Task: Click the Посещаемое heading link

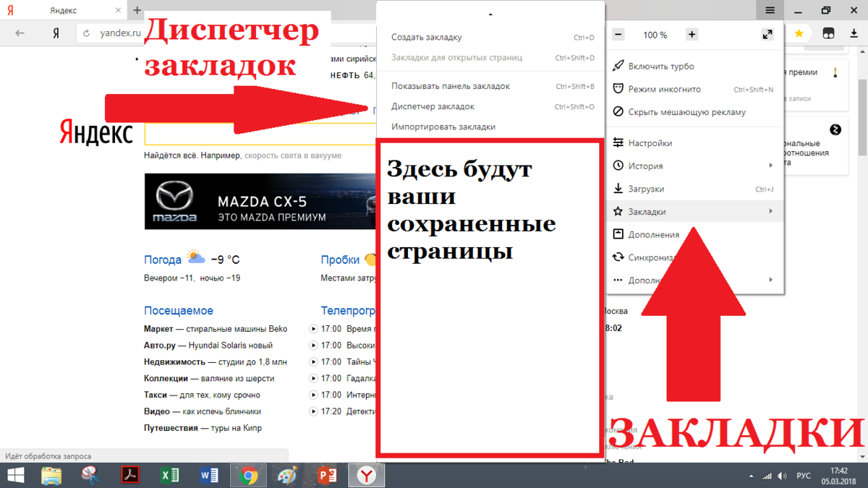Action: tap(179, 311)
